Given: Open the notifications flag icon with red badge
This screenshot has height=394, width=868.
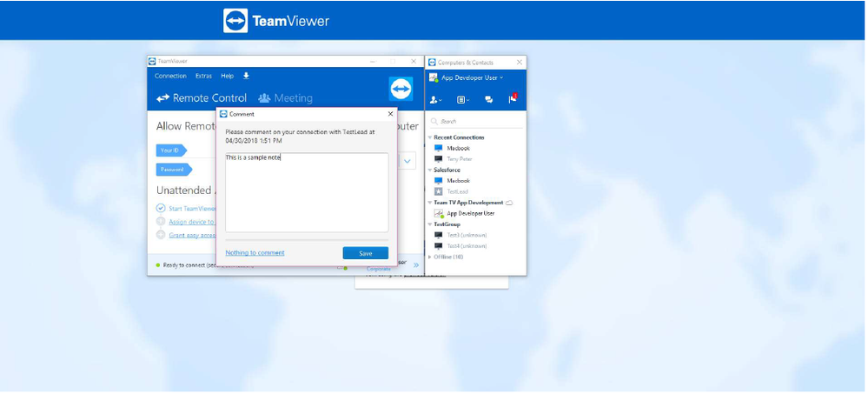Looking at the screenshot, I should 513,98.
